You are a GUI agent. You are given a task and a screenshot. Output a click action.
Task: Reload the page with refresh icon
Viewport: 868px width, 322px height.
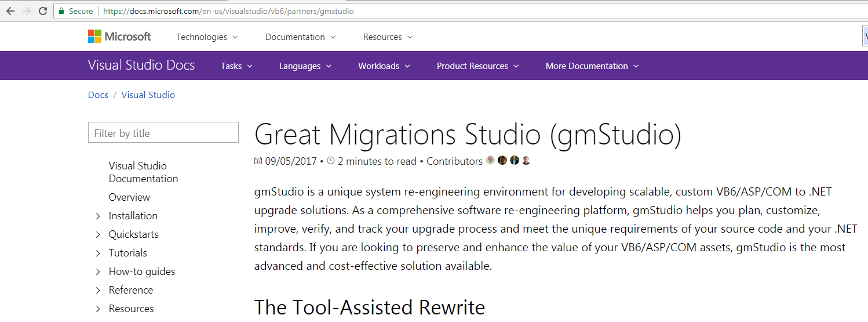click(43, 11)
